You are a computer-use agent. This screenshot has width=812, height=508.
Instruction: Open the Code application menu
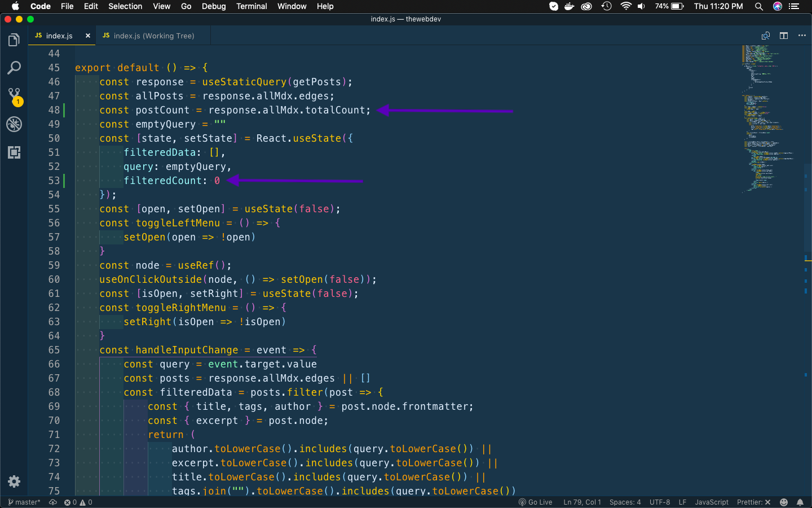coord(41,6)
